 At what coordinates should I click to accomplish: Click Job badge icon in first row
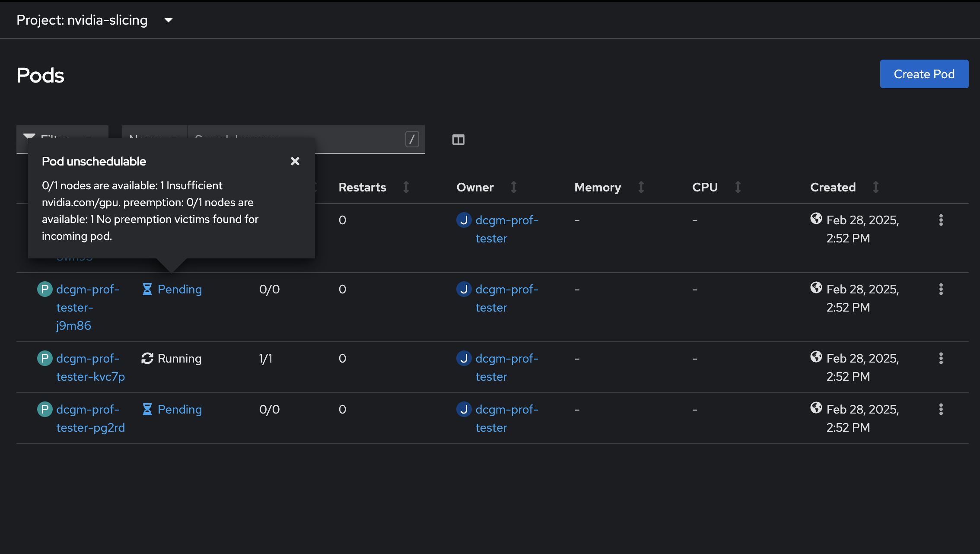(x=464, y=220)
